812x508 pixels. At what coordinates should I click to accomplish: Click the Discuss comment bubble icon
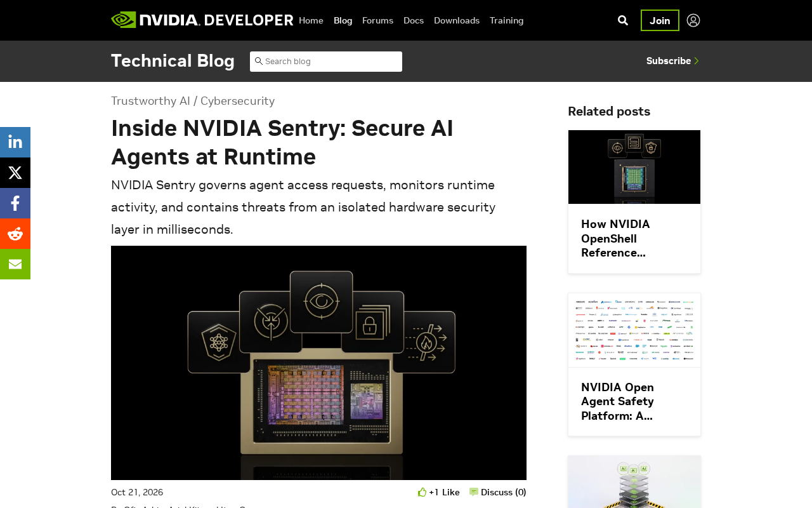pyautogui.click(x=474, y=492)
